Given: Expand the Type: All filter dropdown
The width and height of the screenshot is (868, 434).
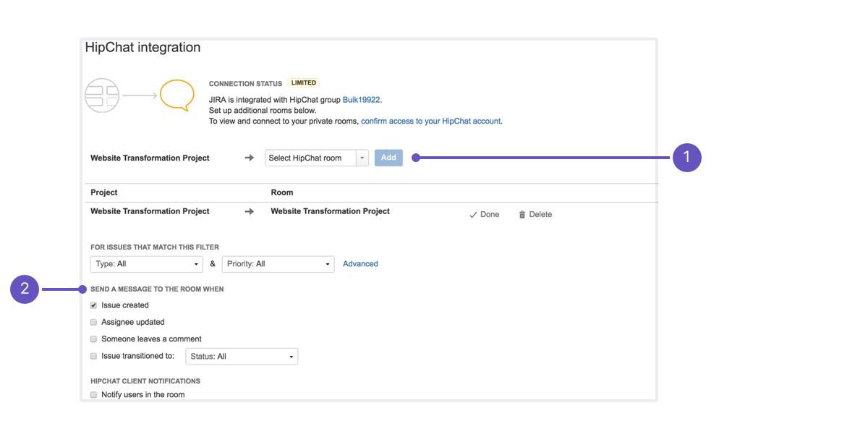Looking at the screenshot, I should click(x=147, y=264).
